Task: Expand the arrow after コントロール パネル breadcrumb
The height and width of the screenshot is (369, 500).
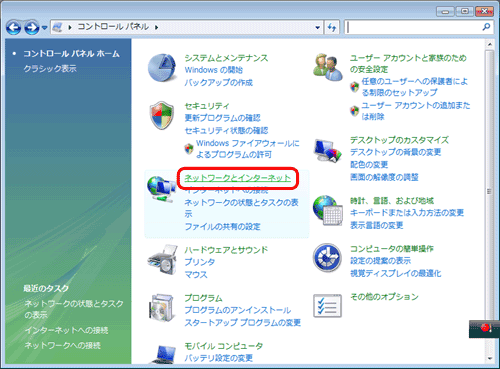Action: coord(156,27)
